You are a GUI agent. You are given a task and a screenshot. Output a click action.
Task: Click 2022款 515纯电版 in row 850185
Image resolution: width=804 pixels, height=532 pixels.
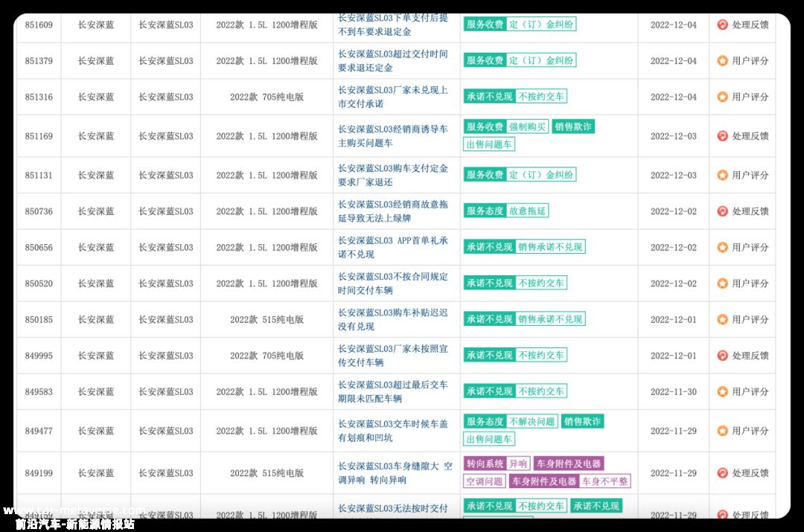click(267, 319)
